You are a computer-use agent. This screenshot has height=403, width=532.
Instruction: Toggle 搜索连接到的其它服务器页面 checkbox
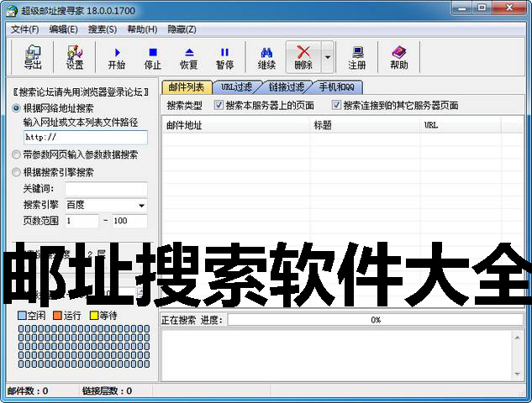336,105
